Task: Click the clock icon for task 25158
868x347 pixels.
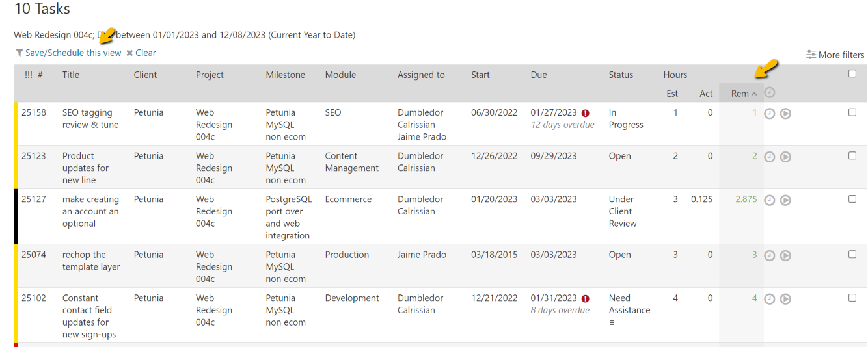Action: tap(769, 114)
